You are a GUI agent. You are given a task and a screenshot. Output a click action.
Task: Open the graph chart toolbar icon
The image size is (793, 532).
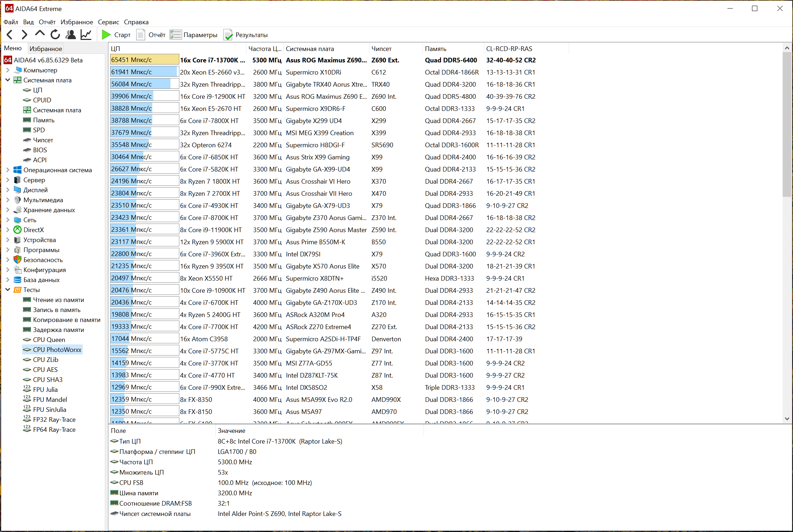[x=86, y=35]
